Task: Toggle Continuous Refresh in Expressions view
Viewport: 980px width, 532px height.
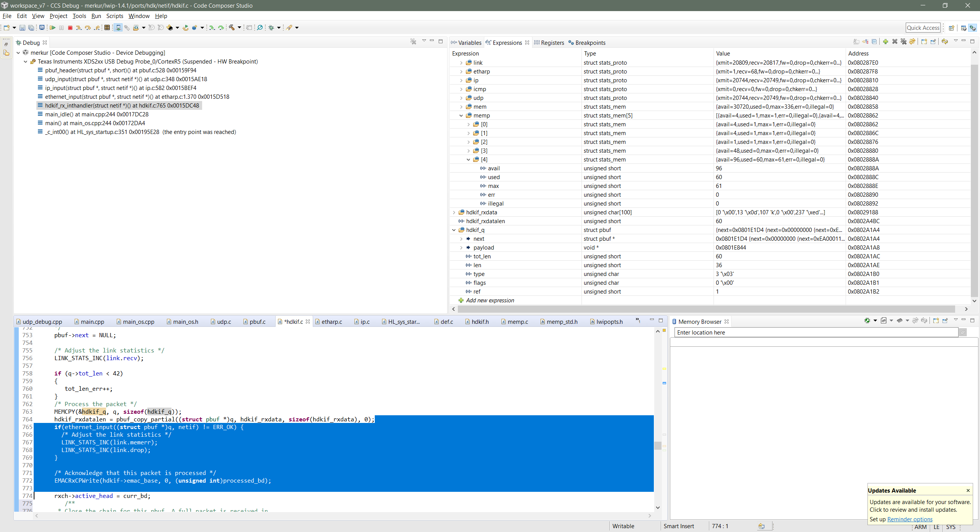Action: click(945, 42)
